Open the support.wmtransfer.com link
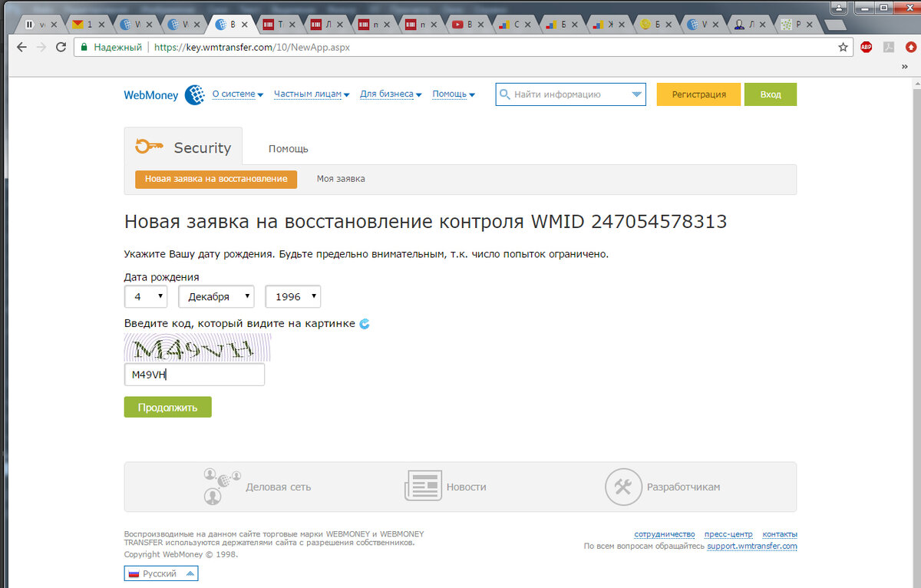 [752, 547]
